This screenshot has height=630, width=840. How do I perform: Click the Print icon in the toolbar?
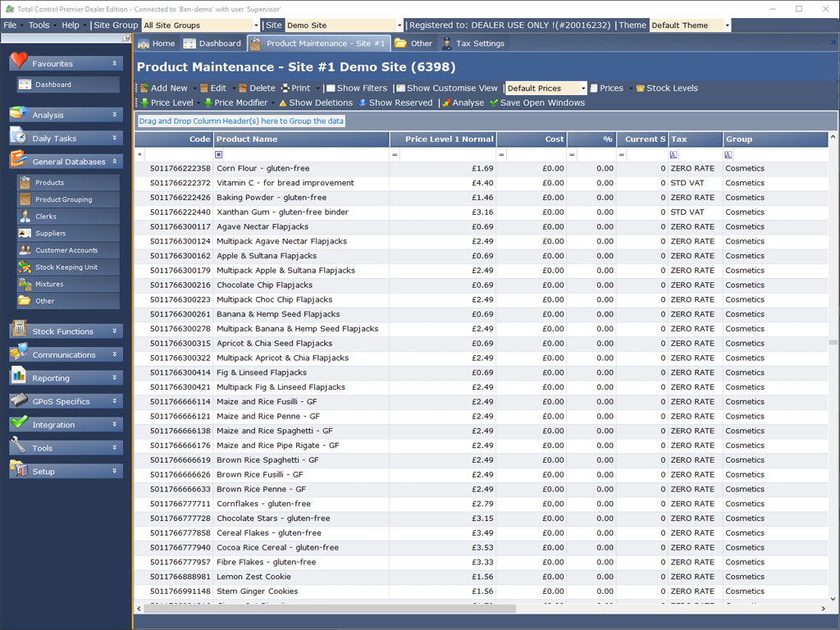click(x=285, y=89)
